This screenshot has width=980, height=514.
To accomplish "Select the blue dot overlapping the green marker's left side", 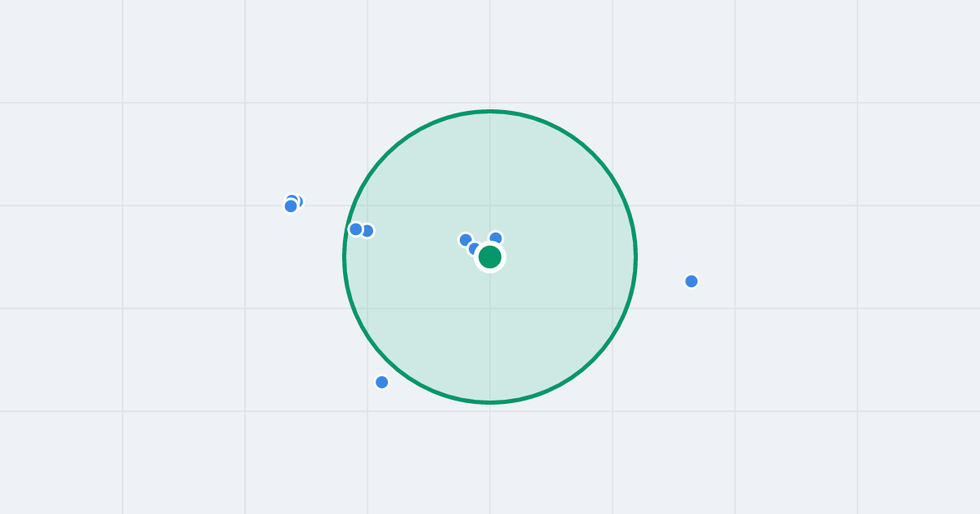I will click(474, 249).
